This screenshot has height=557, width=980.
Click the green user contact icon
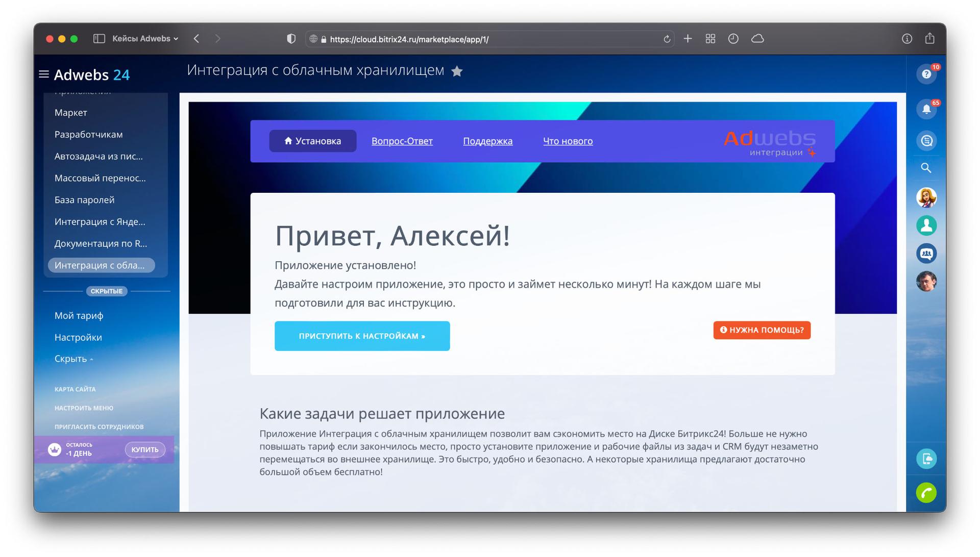click(926, 225)
